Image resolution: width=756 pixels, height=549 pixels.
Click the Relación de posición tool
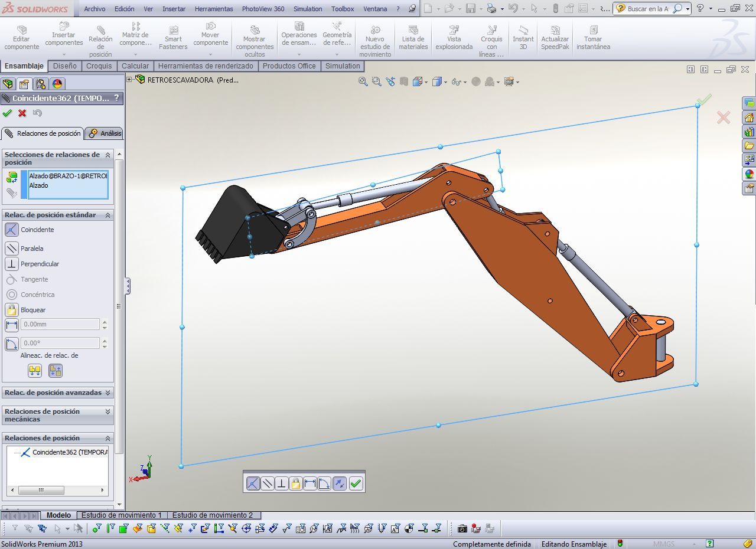coord(100,41)
